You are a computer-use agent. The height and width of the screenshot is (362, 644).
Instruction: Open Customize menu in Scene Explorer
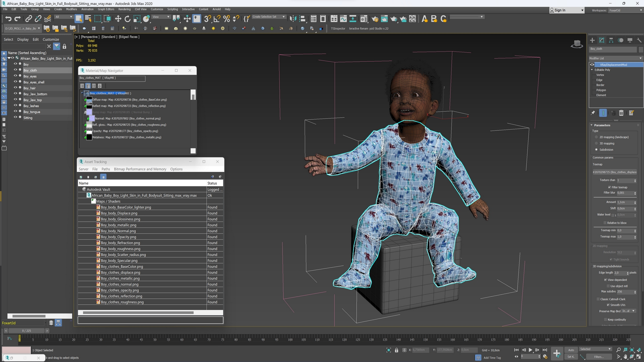pos(51,40)
